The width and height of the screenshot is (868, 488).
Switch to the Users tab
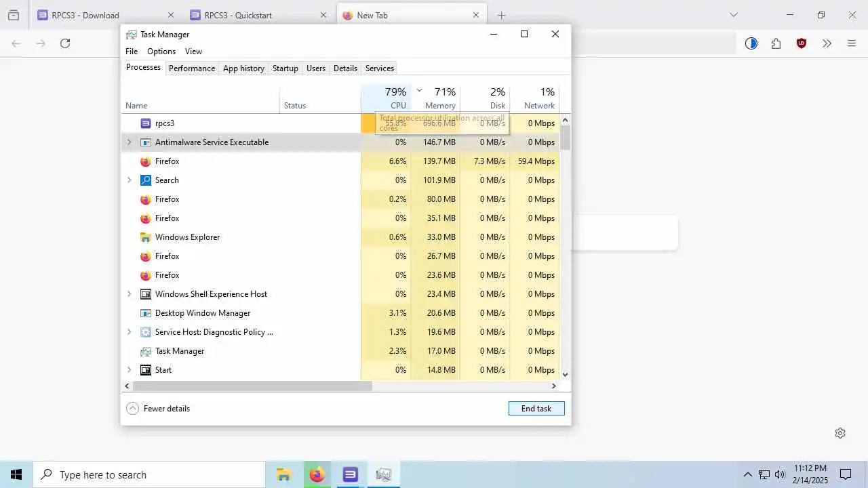pos(316,68)
